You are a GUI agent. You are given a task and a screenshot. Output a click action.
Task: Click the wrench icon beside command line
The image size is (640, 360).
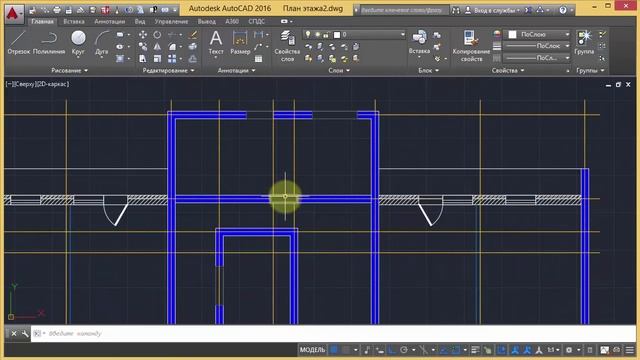point(25,333)
